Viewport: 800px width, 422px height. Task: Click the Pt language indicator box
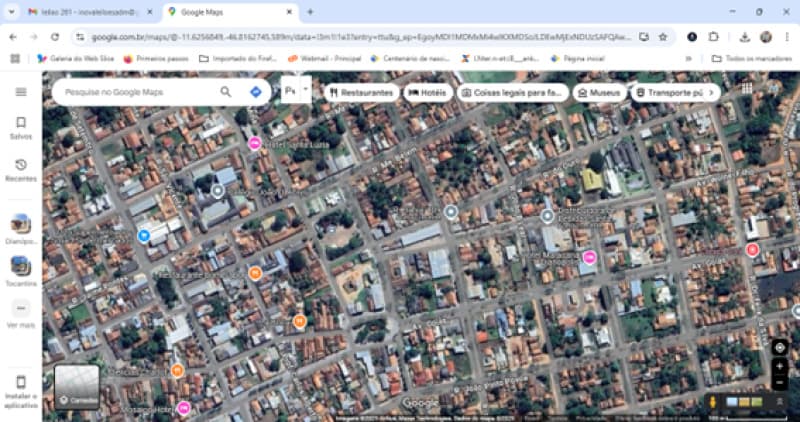290,90
